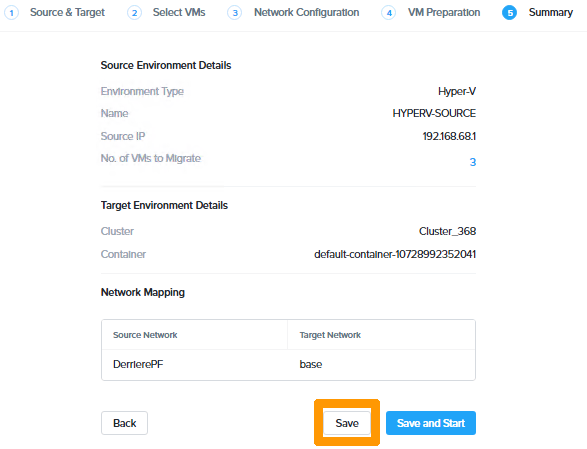
Task: Select the Cluster_368 value
Action: coord(447,231)
